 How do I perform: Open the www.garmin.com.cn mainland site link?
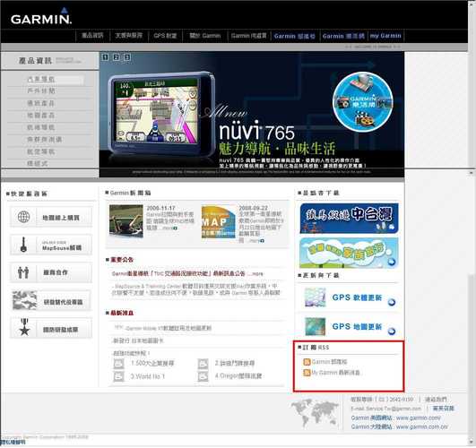[x=422, y=426]
